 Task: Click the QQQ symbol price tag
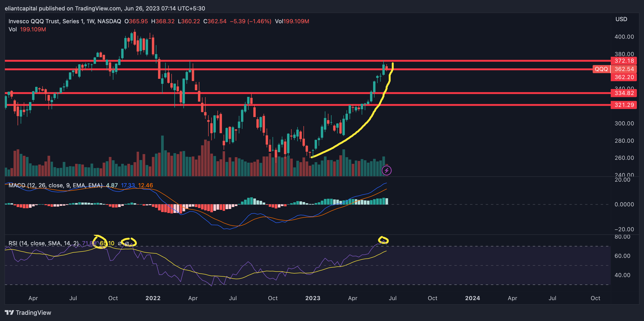pyautogui.click(x=601, y=69)
